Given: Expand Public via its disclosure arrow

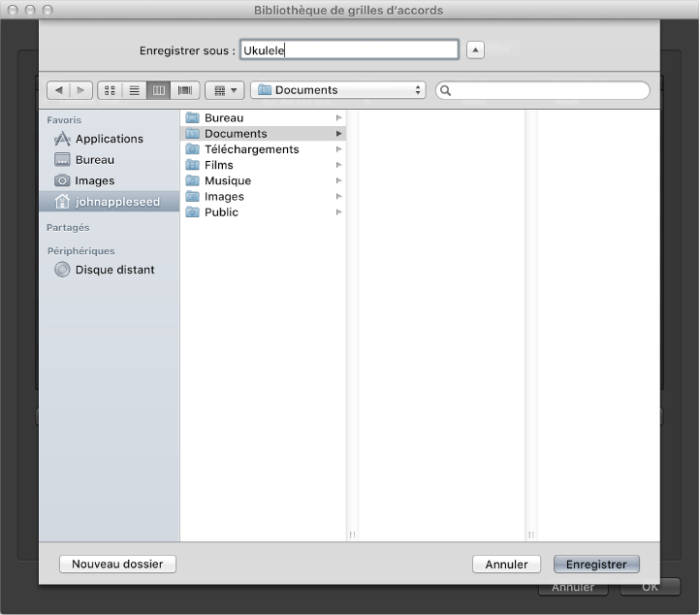Looking at the screenshot, I should tap(338, 212).
